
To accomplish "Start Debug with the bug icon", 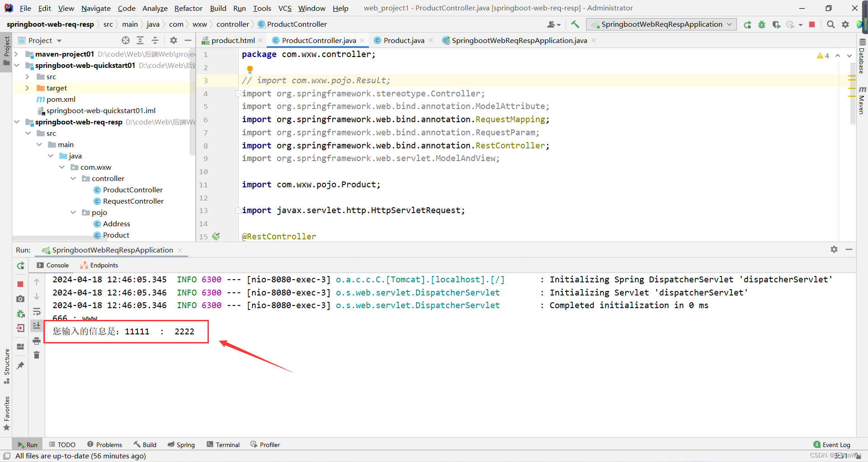I will click(762, 24).
